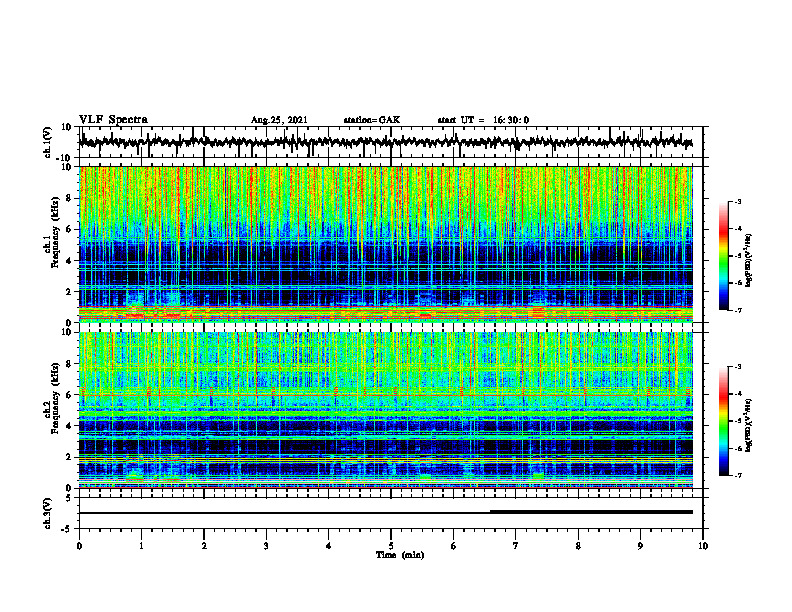792x612 pixels.
Task: Click time axis tick label "10"
Action: coord(703,546)
